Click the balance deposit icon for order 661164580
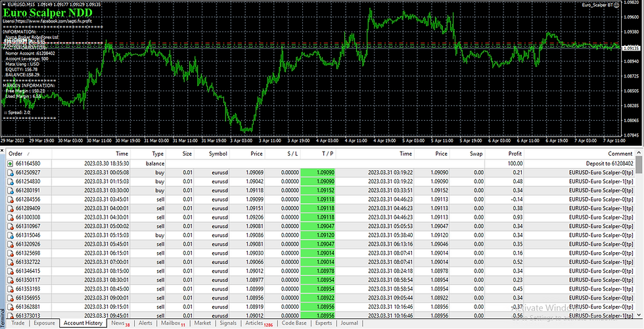The width and height of the screenshot is (644, 329). coord(11,164)
